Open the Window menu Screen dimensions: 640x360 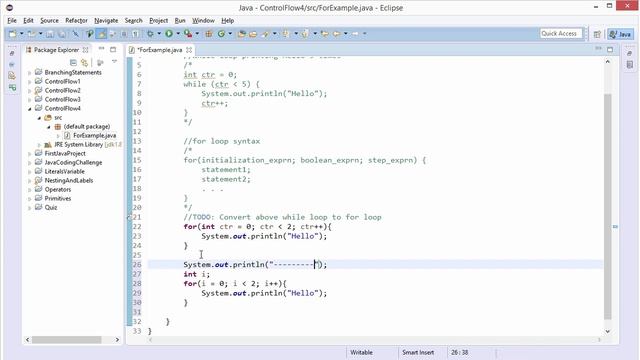pos(203,20)
